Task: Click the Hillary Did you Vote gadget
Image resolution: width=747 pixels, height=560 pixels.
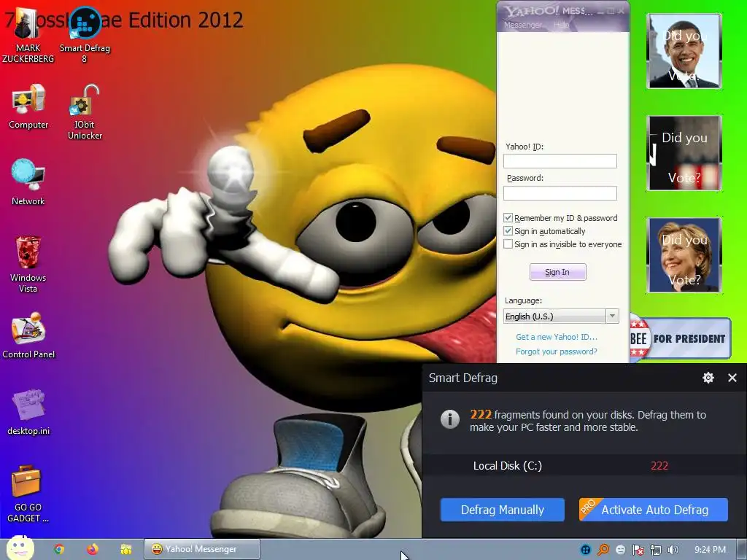Action: [x=684, y=255]
